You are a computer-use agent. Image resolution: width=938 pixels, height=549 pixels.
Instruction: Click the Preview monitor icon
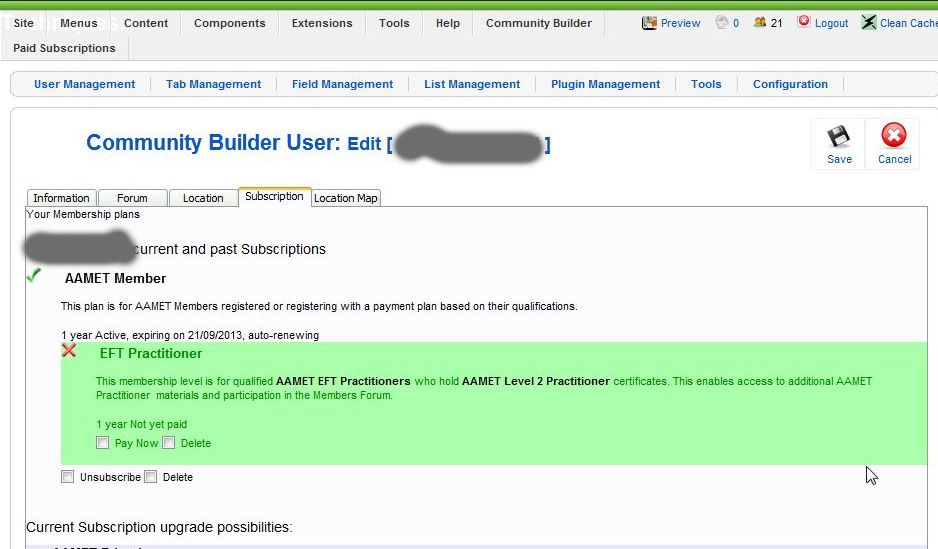point(649,23)
